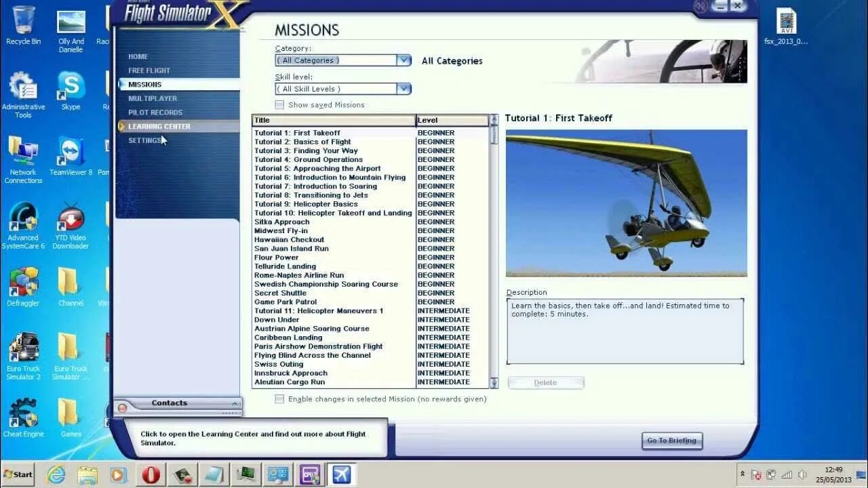This screenshot has width=868, height=488.
Task: Open Windows Media Player from taskbar
Action: [x=119, y=474]
